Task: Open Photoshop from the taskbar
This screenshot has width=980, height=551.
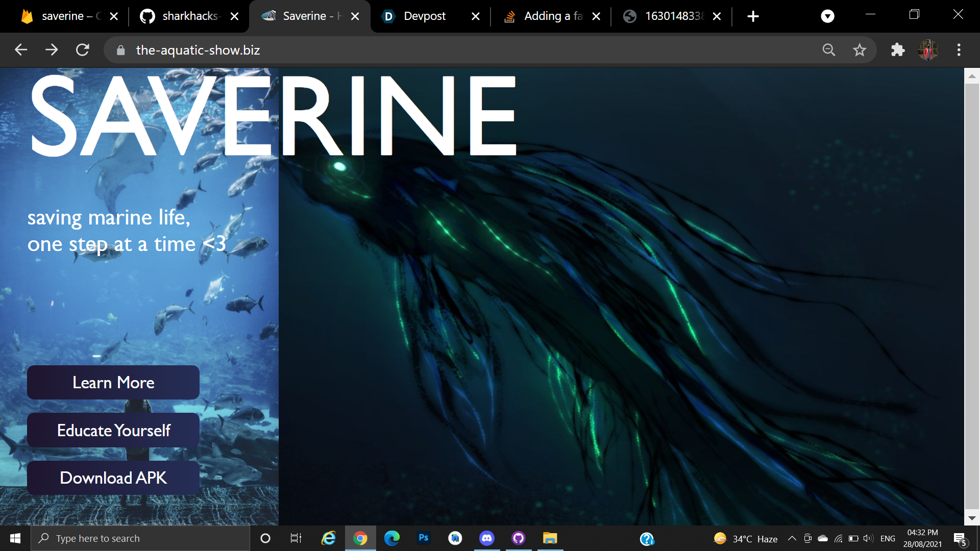Action: point(423,538)
